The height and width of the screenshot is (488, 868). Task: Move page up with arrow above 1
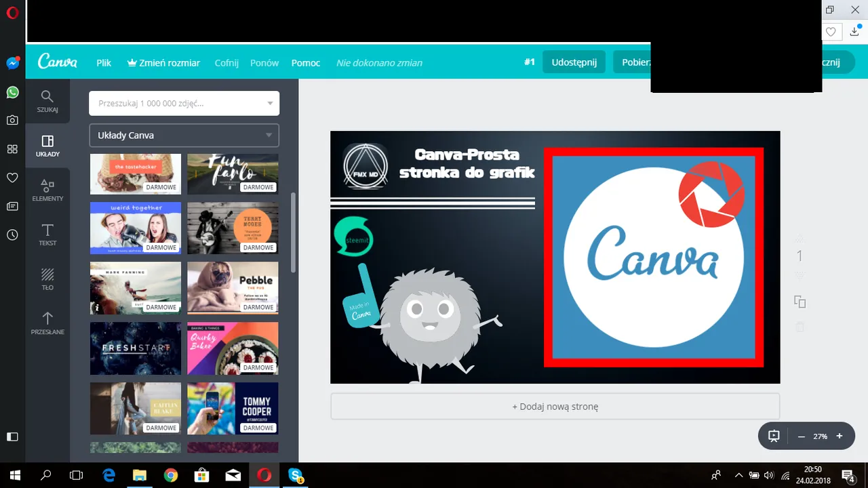(800, 238)
